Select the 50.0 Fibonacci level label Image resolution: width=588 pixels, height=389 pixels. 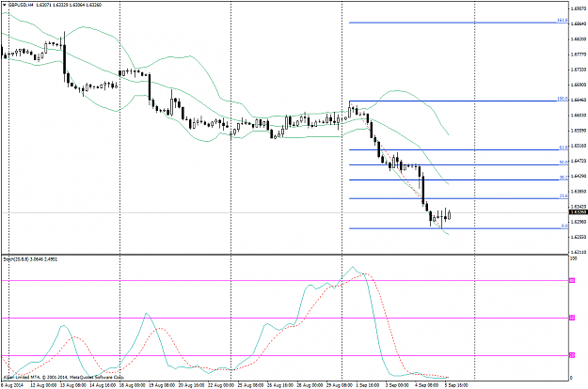pyautogui.click(x=564, y=163)
